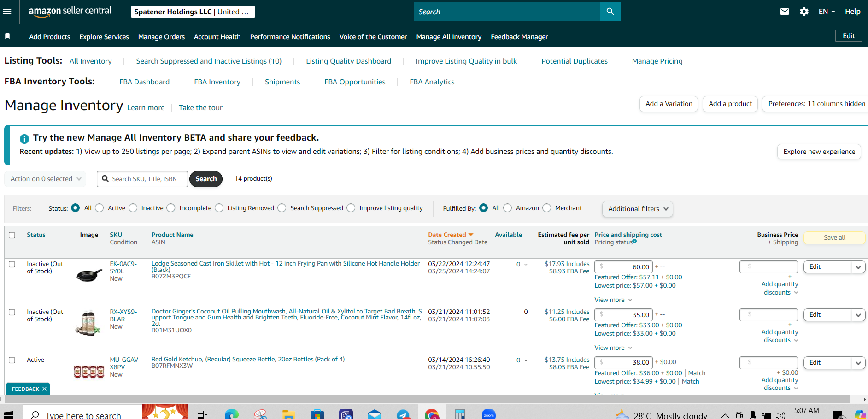Open the cast iron skillet product thumbnail

click(89, 275)
